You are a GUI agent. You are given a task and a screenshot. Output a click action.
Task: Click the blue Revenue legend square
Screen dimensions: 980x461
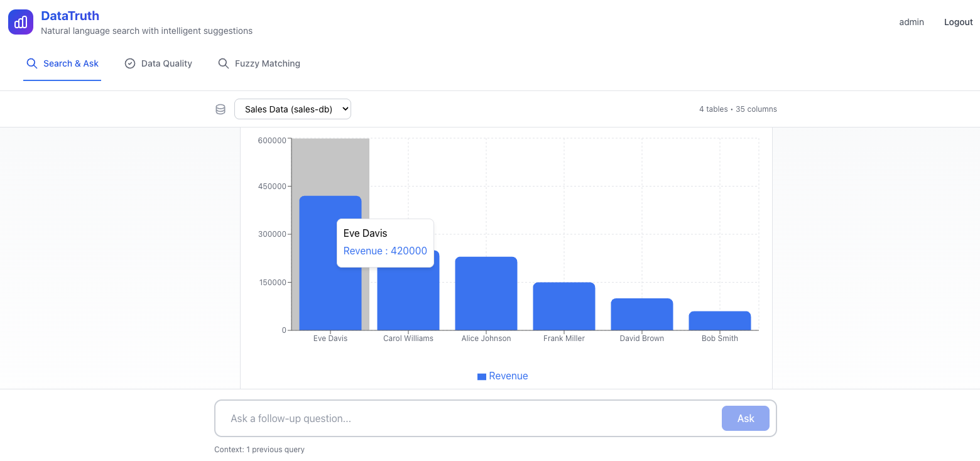coord(482,376)
